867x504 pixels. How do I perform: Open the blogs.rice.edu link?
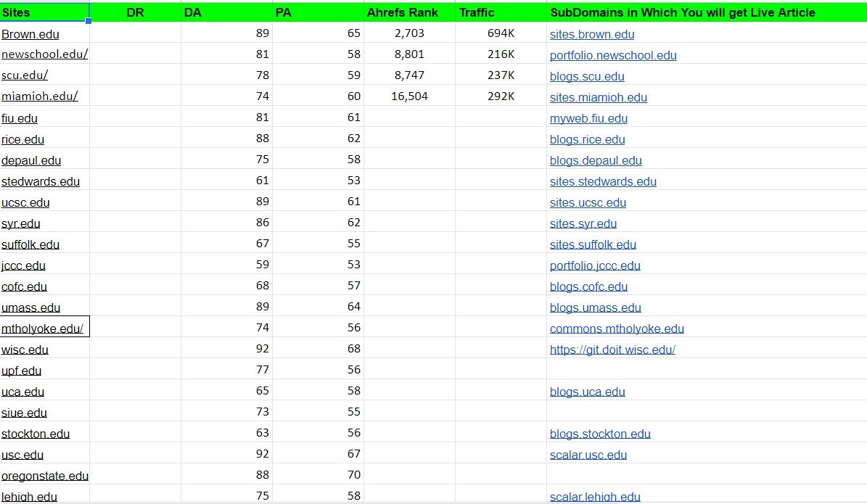(x=587, y=139)
